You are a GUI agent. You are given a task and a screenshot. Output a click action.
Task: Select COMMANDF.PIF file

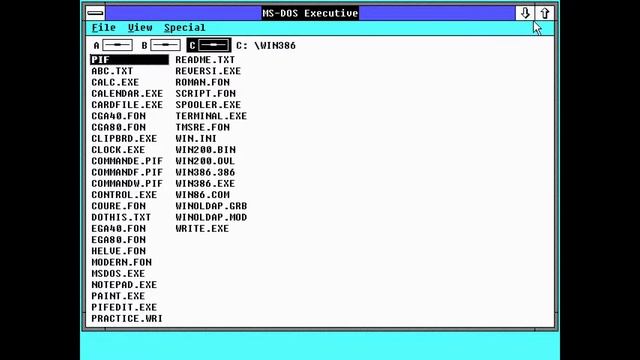127,172
